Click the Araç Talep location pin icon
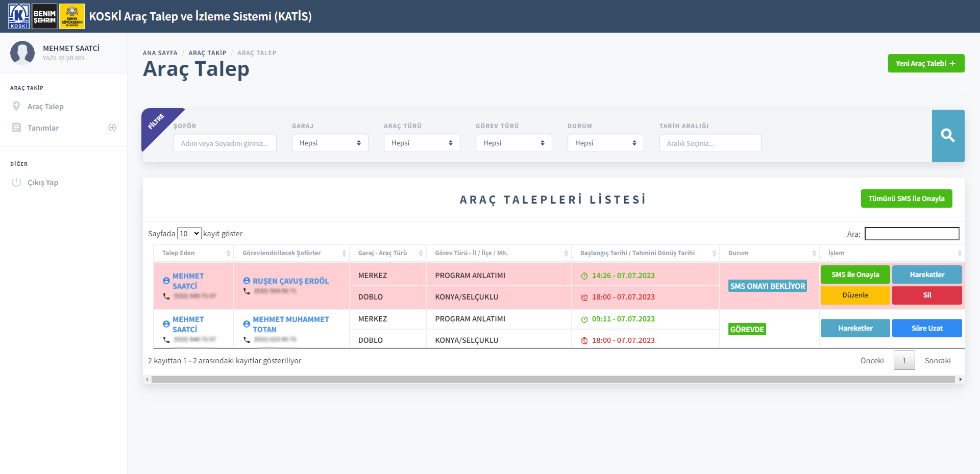The image size is (980, 474). coord(16,107)
